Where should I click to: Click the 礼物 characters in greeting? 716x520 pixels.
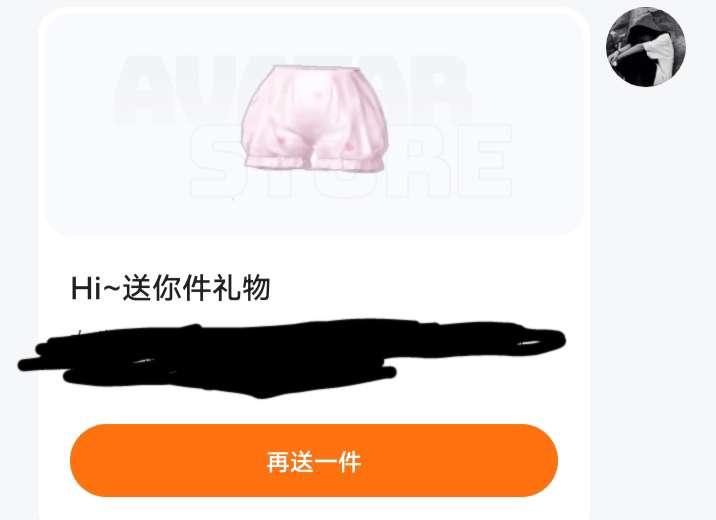241,288
